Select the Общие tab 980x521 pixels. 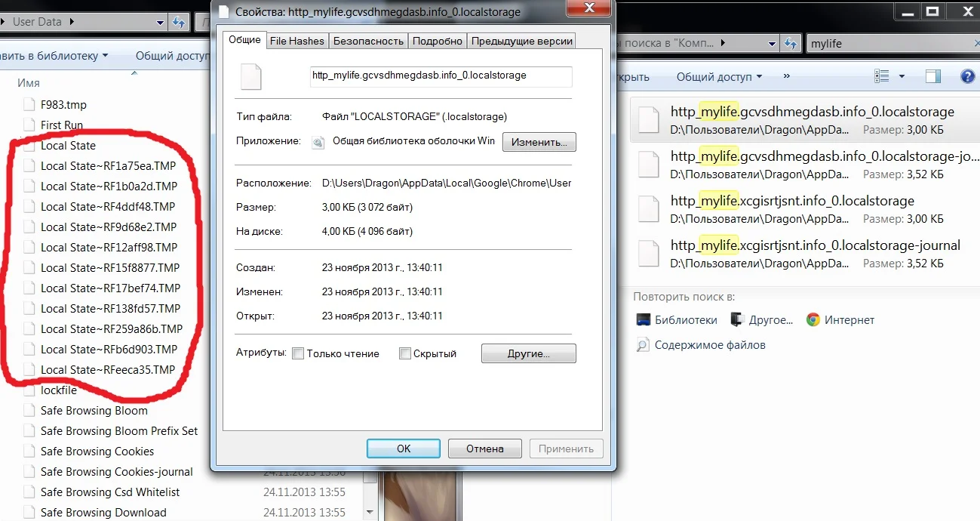point(244,40)
